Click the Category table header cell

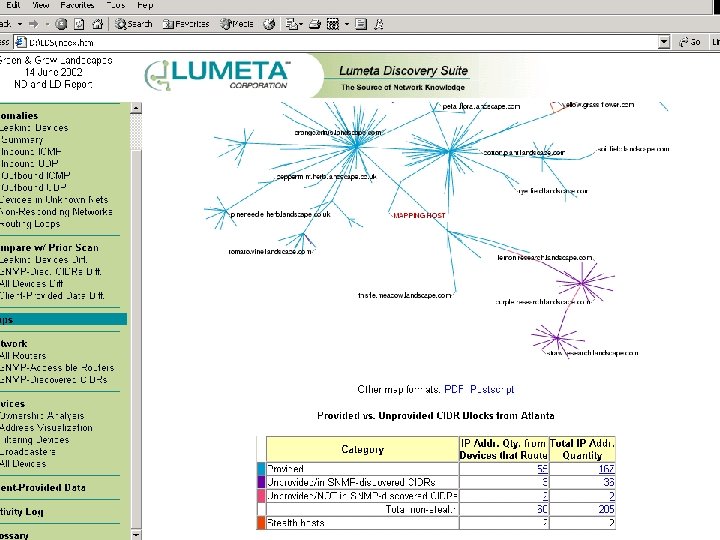point(362,449)
